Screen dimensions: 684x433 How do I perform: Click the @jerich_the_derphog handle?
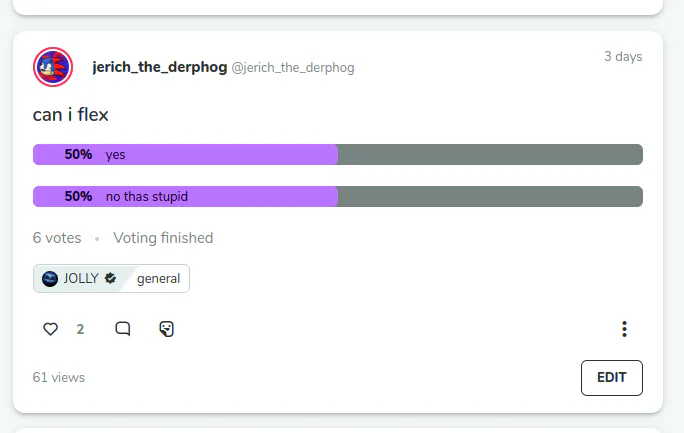293,68
